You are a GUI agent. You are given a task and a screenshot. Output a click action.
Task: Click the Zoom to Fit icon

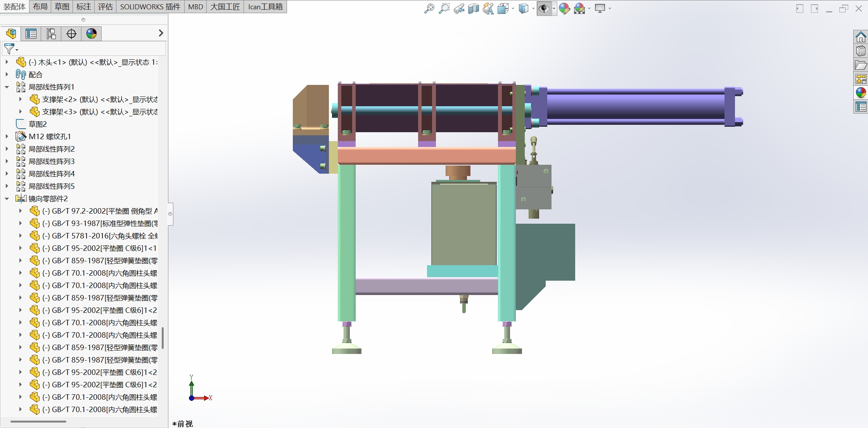click(x=429, y=9)
